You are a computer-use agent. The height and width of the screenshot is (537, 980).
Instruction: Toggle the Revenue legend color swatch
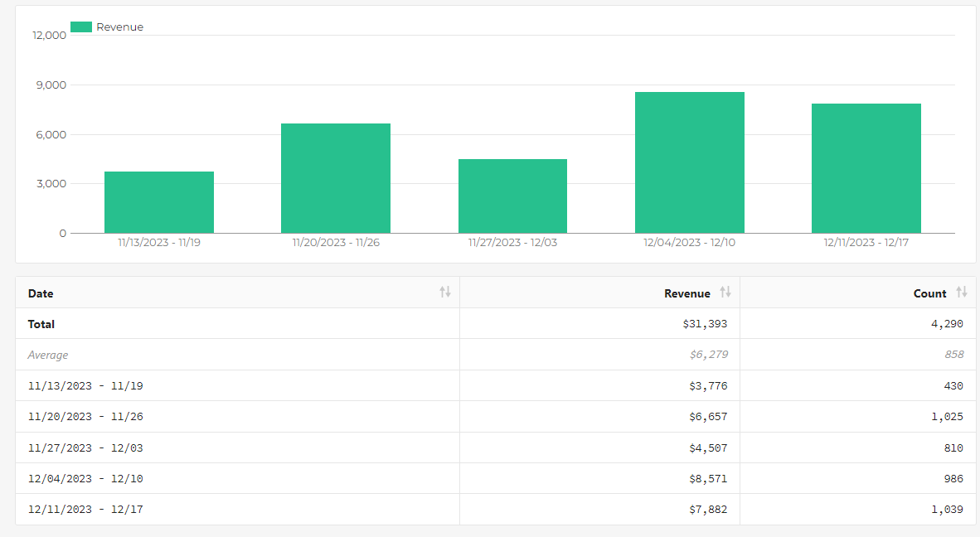[81, 27]
